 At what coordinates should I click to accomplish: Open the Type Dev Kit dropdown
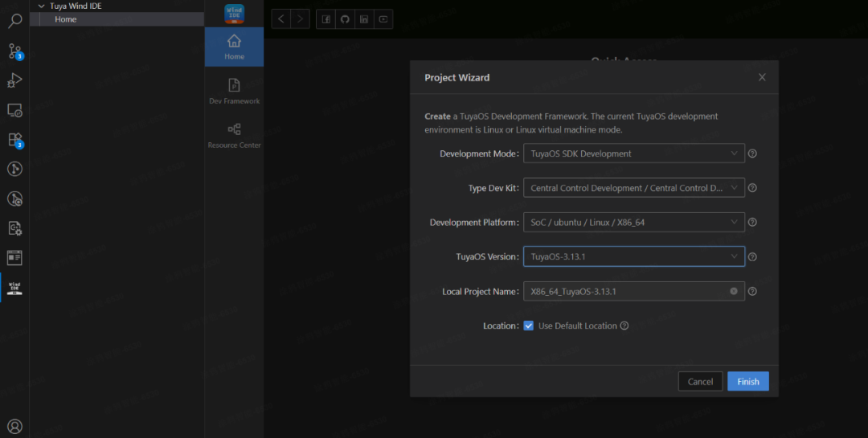(634, 188)
